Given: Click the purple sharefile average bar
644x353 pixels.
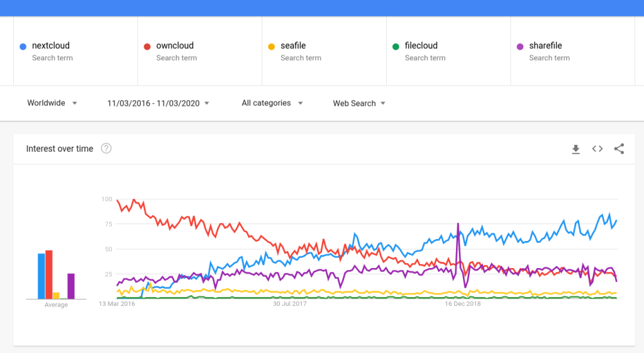Looking at the screenshot, I should (x=71, y=286).
